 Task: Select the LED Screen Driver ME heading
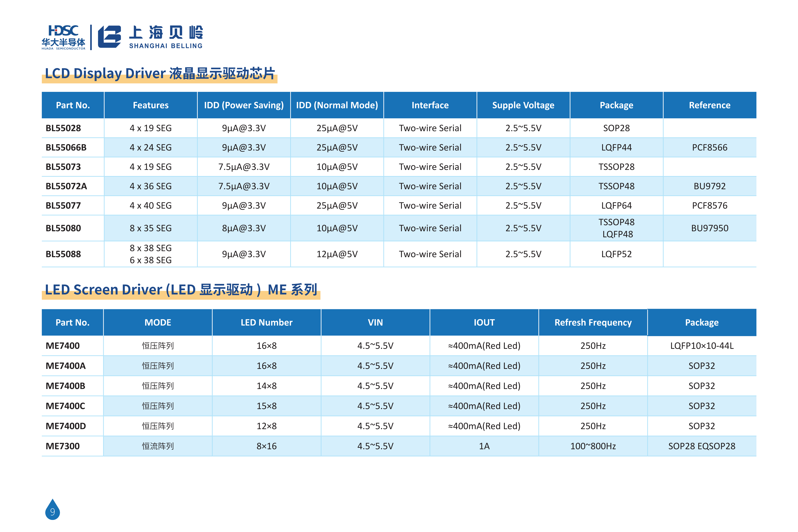181,290
